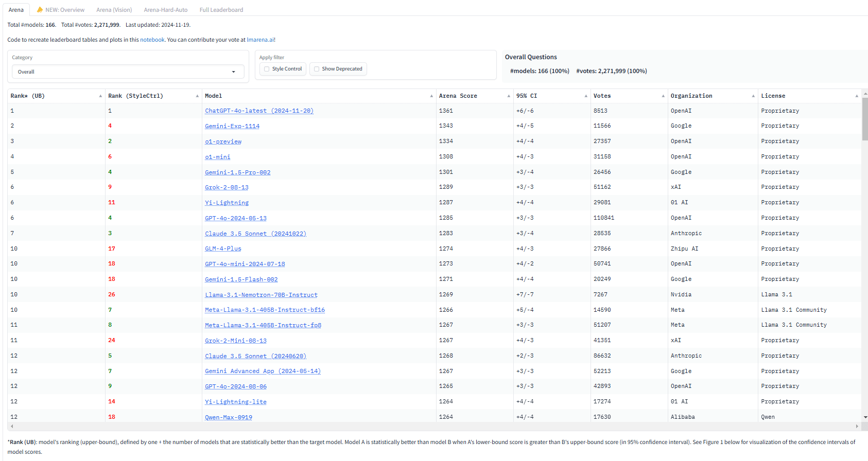This screenshot has width=868, height=461.
Task: Click the table's vertical scrollbar down arrow
Action: (x=865, y=417)
